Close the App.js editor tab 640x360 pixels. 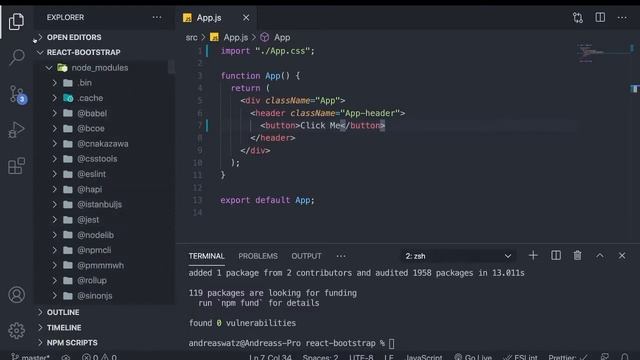[246, 18]
